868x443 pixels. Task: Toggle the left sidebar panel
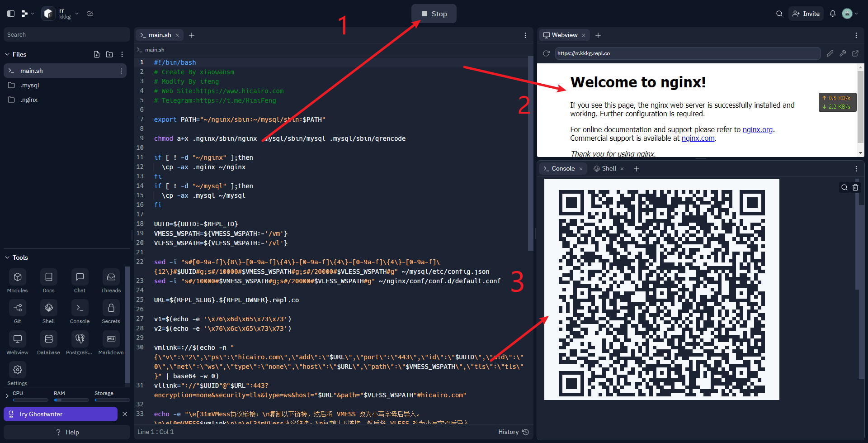[x=11, y=14]
